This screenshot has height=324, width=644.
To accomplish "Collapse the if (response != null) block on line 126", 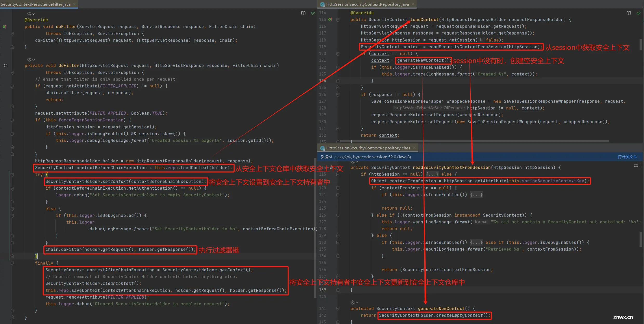I will [338, 95].
